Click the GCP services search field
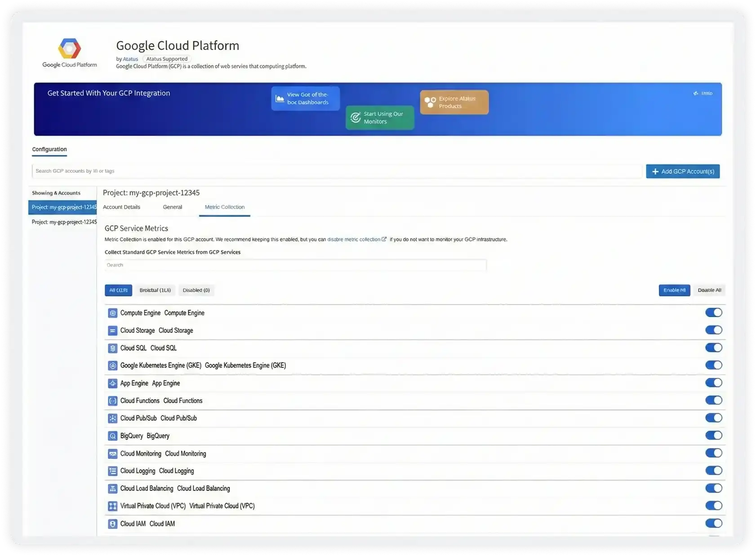This screenshot has height=556, width=756. point(295,265)
